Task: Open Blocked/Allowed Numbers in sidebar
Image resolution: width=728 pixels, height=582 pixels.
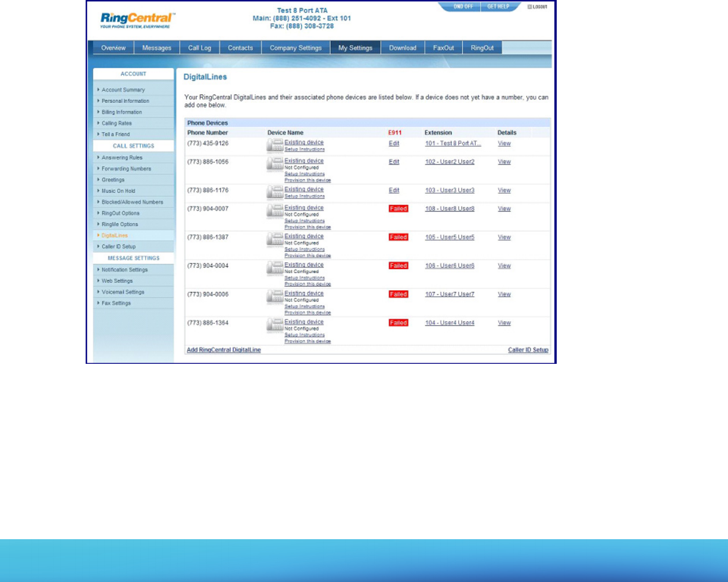Action: 133,202
